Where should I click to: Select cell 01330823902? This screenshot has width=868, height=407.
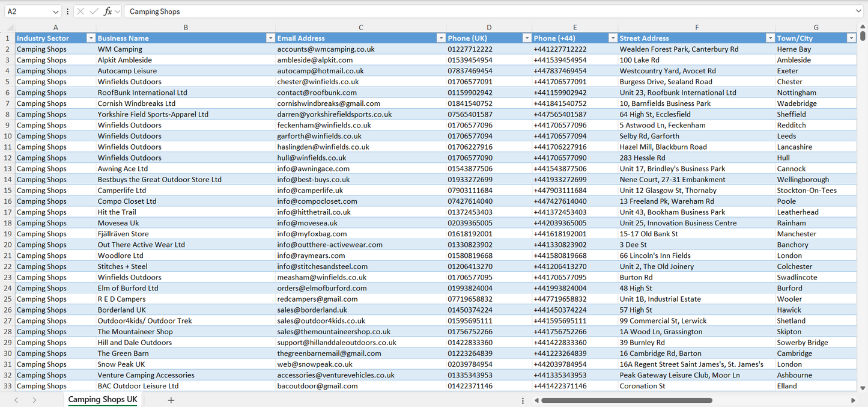pyautogui.click(x=489, y=245)
